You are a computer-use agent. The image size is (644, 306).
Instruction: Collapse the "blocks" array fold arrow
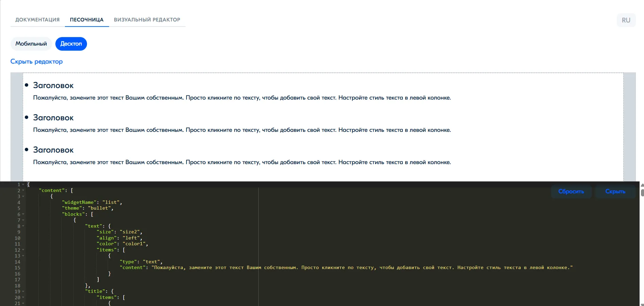coord(23,214)
